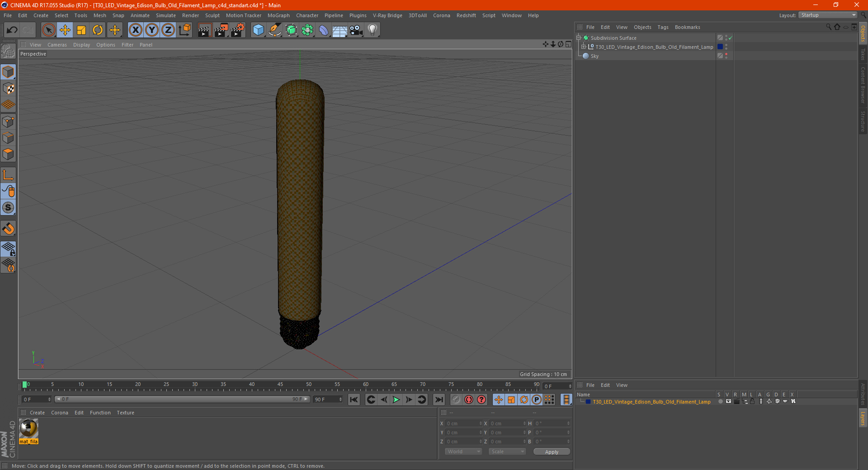Activate the Scale tool
Image resolution: width=868 pixels, height=470 pixels.
click(81, 30)
